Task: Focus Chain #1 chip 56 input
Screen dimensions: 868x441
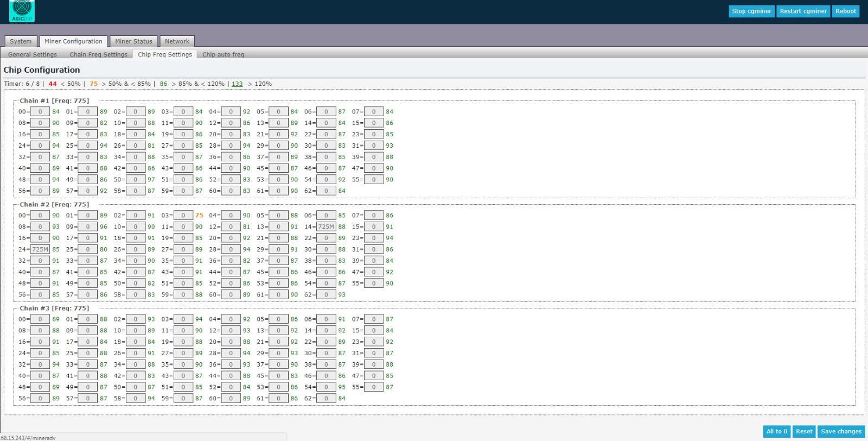Action: pyautogui.click(x=40, y=191)
